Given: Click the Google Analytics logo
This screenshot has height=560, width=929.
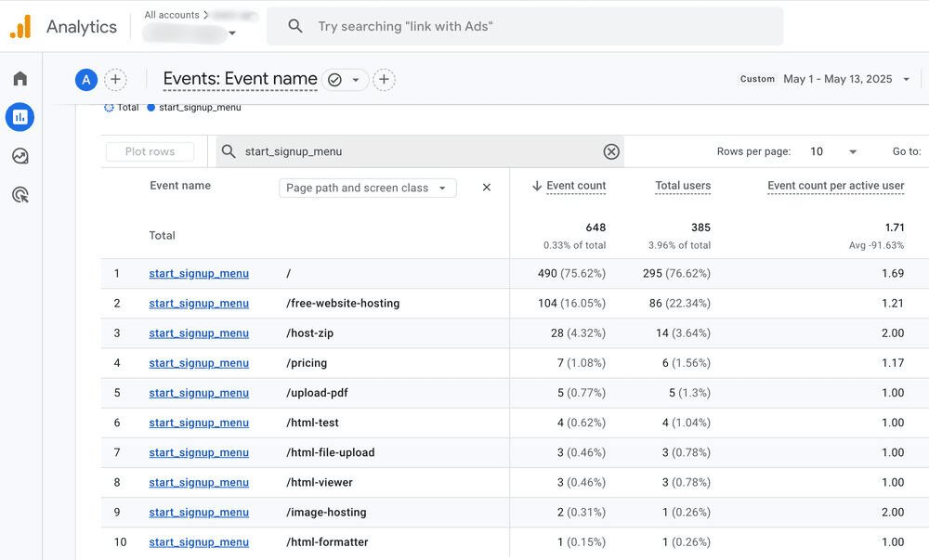Looking at the screenshot, I should tap(20, 27).
